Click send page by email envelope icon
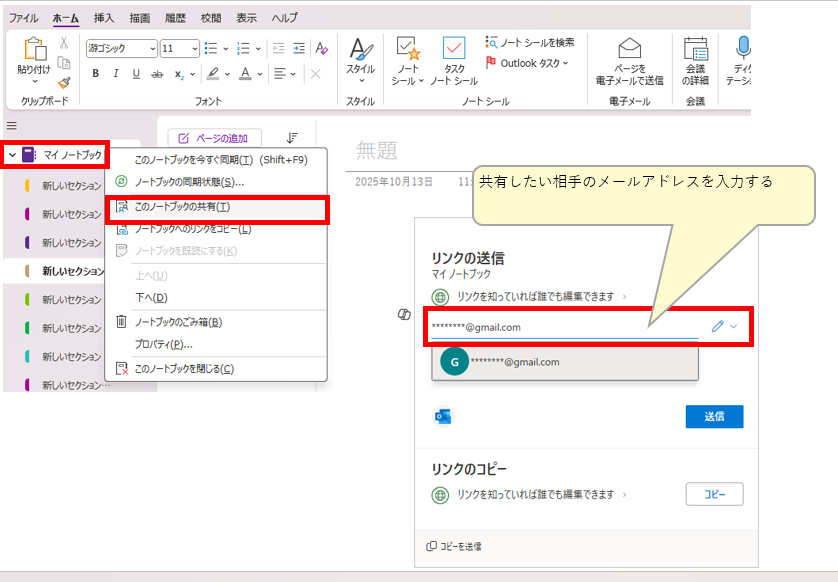The image size is (838, 582). (x=629, y=48)
